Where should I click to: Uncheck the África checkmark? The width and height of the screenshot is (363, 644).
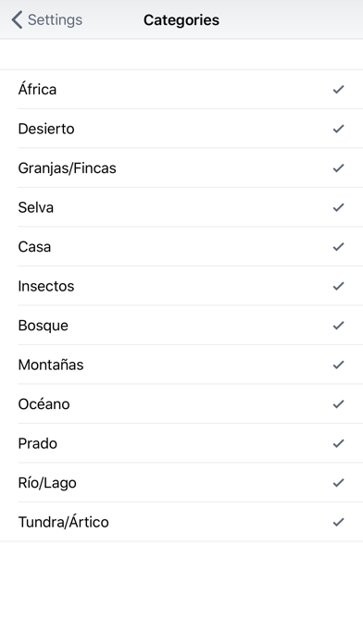point(338,89)
